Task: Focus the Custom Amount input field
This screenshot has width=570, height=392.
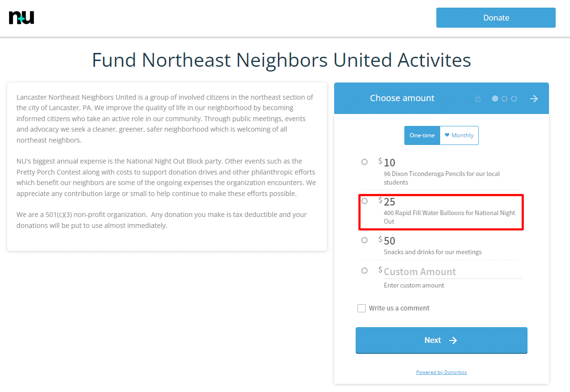Action: (452, 272)
